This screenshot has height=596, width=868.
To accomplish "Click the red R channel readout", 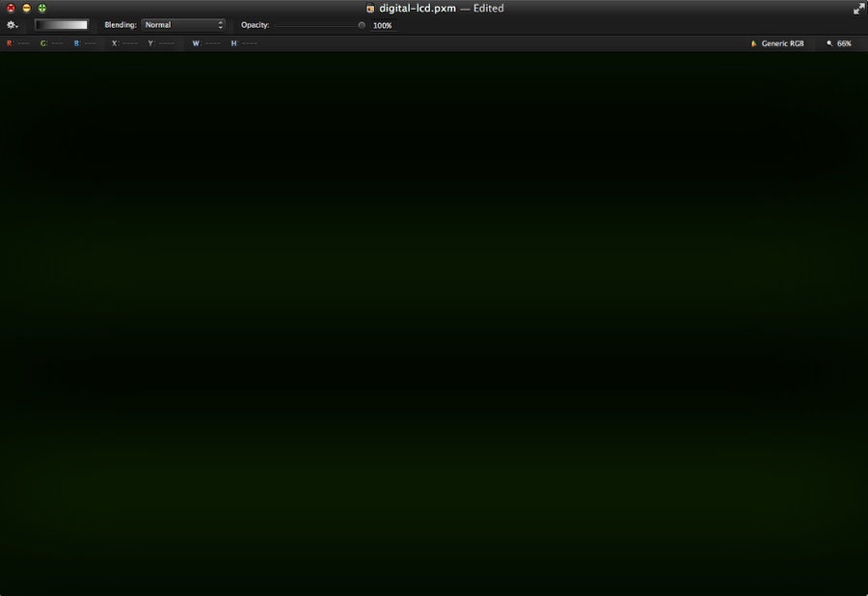I will tap(17, 43).
